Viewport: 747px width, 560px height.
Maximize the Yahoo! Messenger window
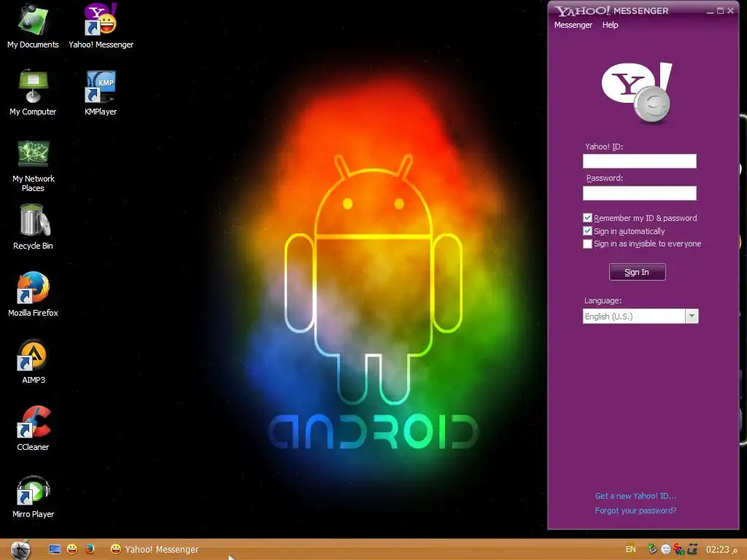pyautogui.click(x=720, y=10)
